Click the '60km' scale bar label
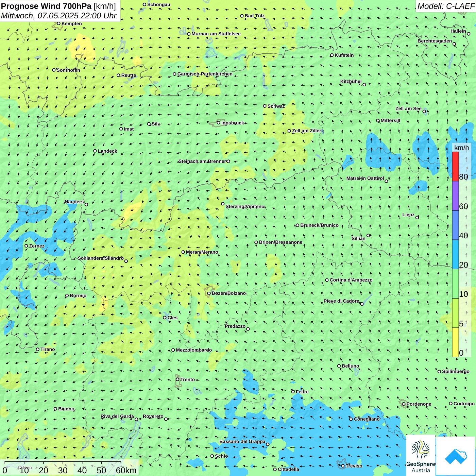The image size is (476, 476). pyautogui.click(x=126, y=471)
